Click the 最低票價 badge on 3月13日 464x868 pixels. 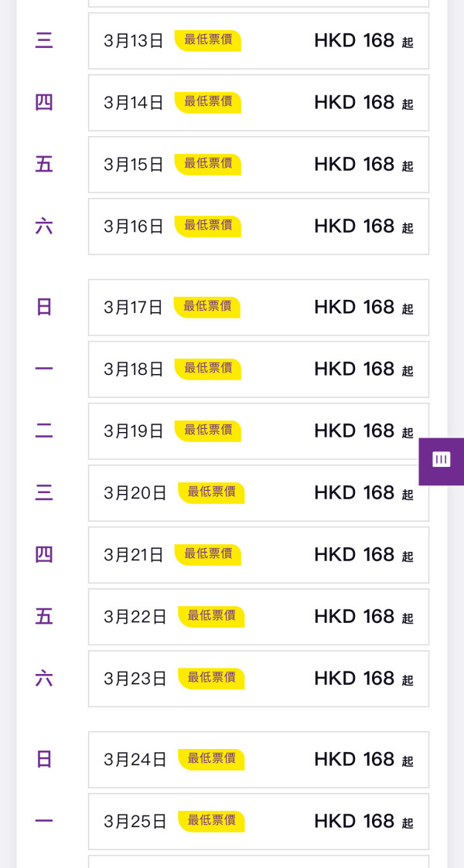click(207, 40)
